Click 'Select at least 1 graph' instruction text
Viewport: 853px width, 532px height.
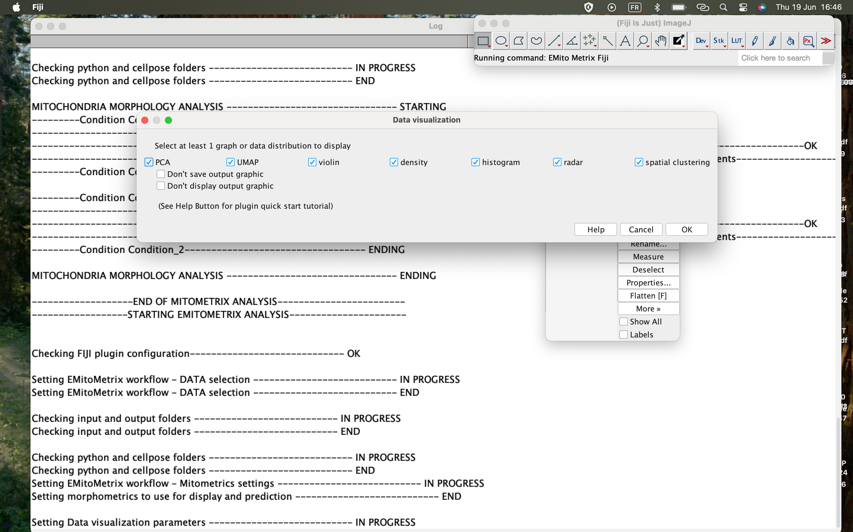(x=252, y=146)
